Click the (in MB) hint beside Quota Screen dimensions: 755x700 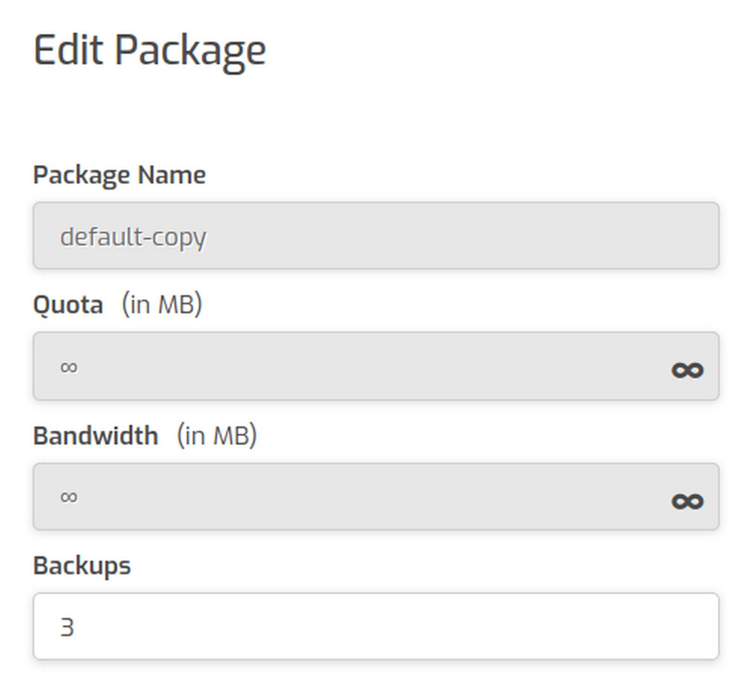(x=162, y=305)
